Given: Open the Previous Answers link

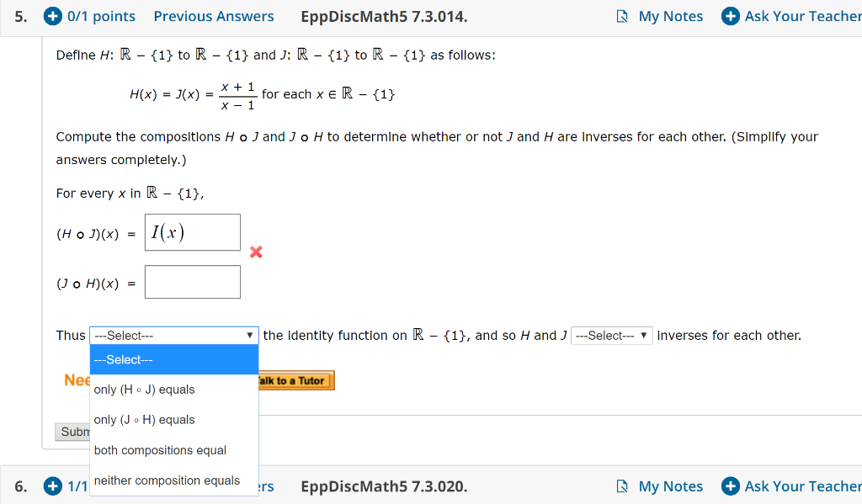Looking at the screenshot, I should pos(213,15).
